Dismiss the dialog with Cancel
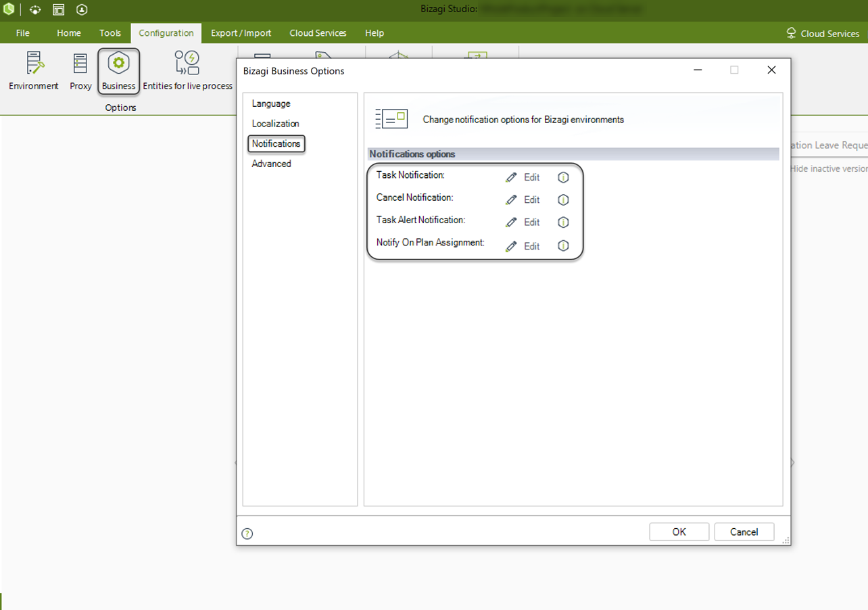The width and height of the screenshot is (868, 610). point(744,532)
